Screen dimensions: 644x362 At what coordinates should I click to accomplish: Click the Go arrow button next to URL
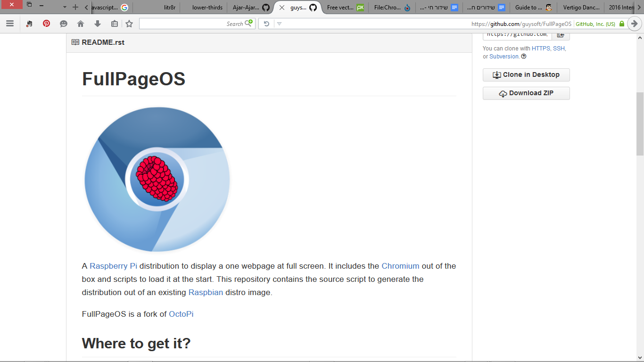click(635, 24)
